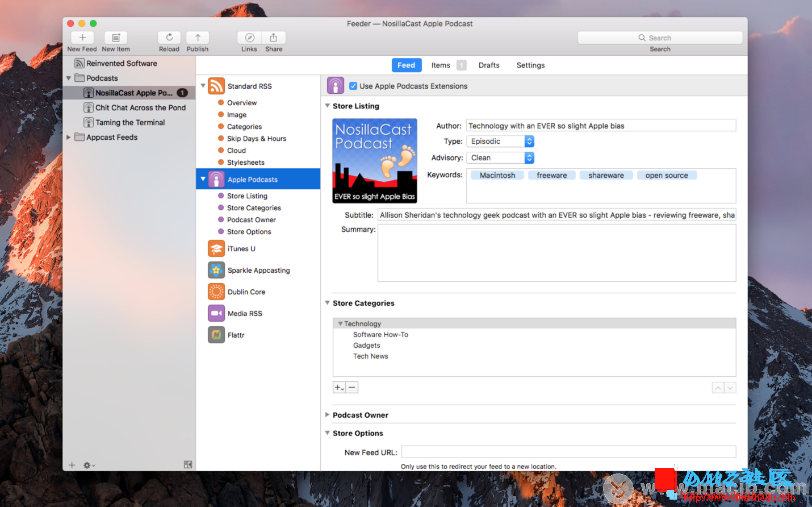Click the add plus icon below the feeds sidebar
This screenshot has width=812, height=507.
pos(72,465)
